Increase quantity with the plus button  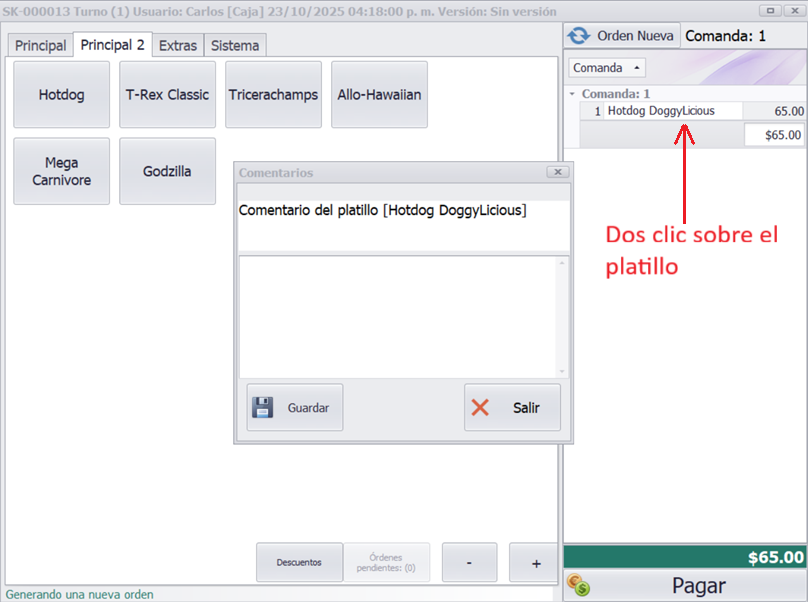(536, 562)
